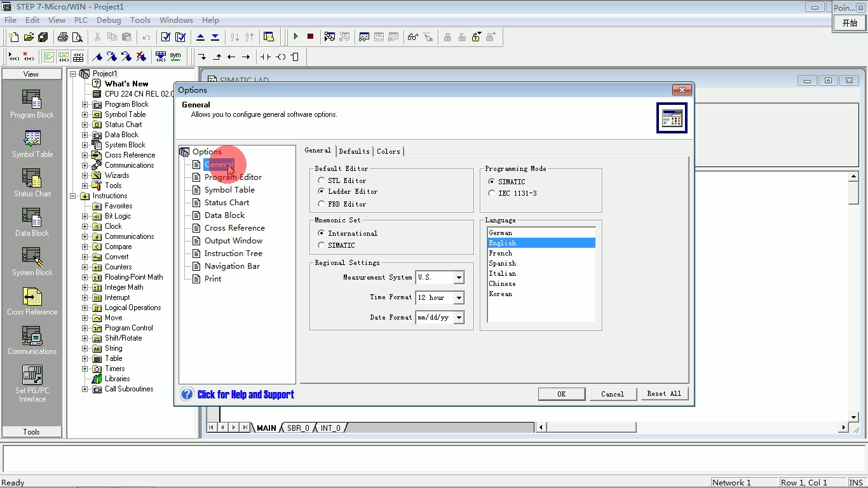Switch to the Colors tab
Viewport: 868px width, 488px height.
click(388, 151)
